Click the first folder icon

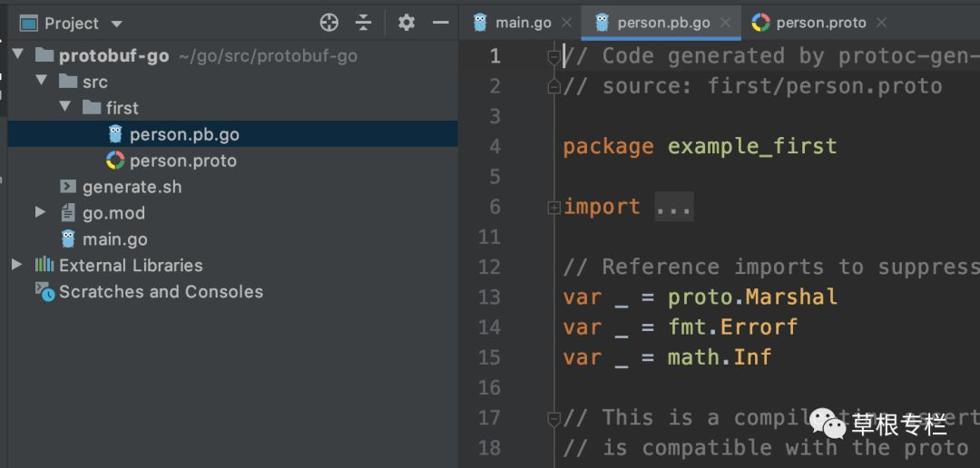(x=92, y=107)
